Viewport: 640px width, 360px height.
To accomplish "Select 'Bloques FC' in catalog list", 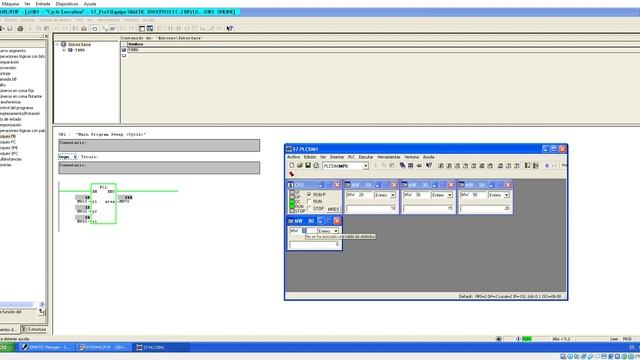I will (8, 142).
